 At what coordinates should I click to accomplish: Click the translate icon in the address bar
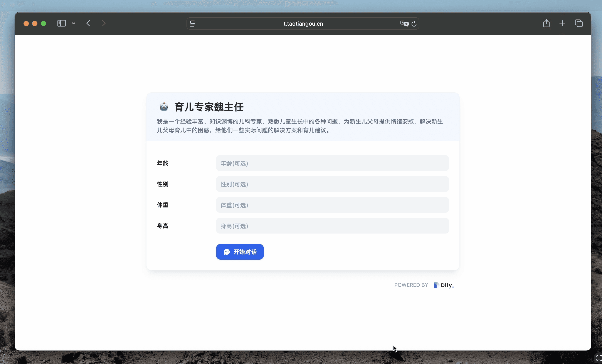(404, 23)
